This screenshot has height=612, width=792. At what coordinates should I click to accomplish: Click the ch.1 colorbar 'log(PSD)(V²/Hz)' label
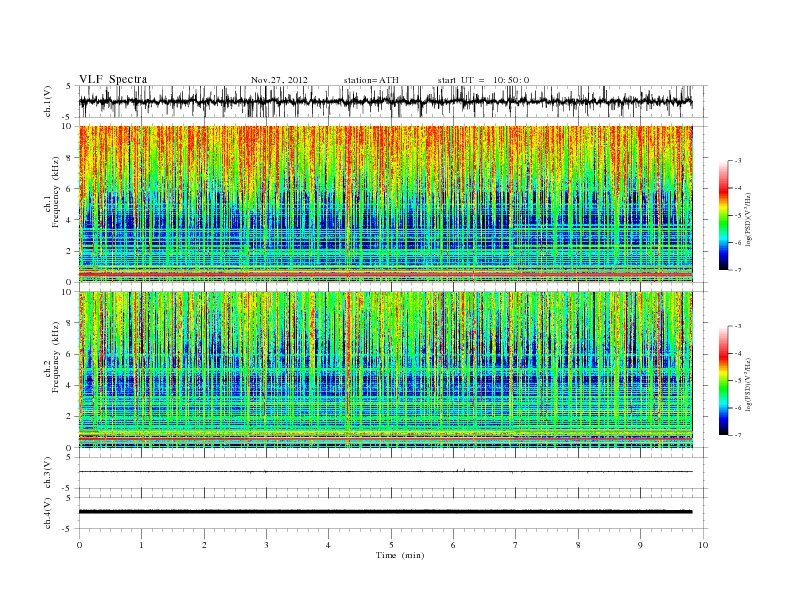click(x=750, y=219)
